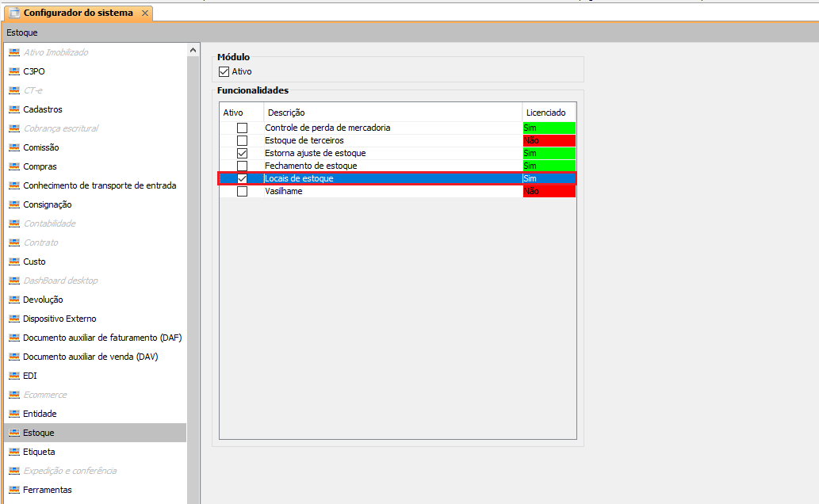The width and height of the screenshot is (819, 504).
Task: Click the Ferramentas module icon
Action: pos(13,490)
